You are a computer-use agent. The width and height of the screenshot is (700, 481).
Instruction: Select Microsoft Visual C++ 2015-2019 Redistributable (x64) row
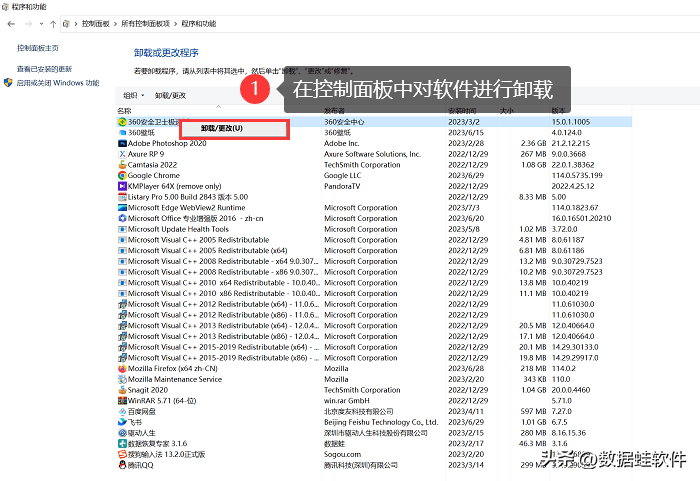[x=374, y=347]
